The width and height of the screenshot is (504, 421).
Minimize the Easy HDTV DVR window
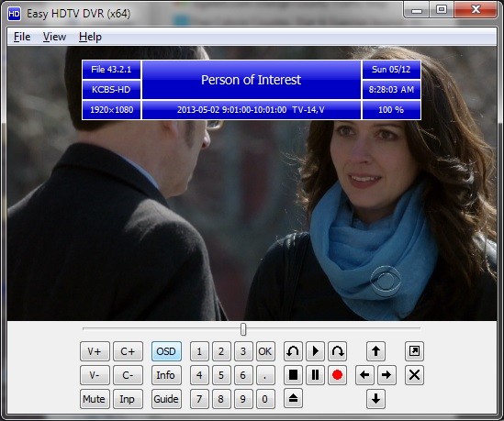tap(417, 10)
